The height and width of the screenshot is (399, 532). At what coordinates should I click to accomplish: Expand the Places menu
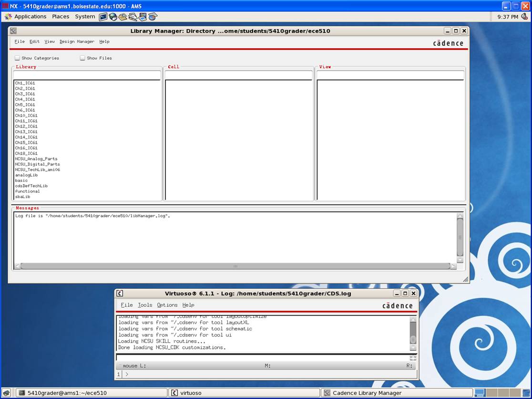[x=61, y=17]
